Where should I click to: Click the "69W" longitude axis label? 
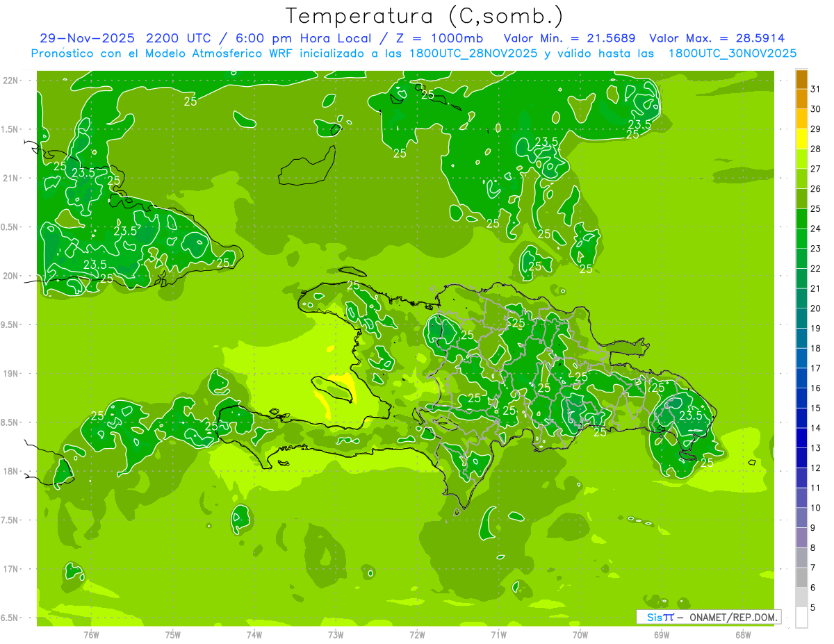point(662,634)
